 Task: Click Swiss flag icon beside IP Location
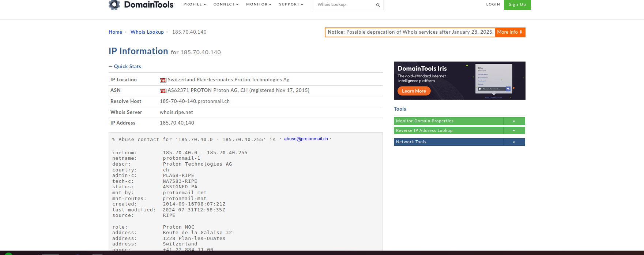[x=163, y=80]
